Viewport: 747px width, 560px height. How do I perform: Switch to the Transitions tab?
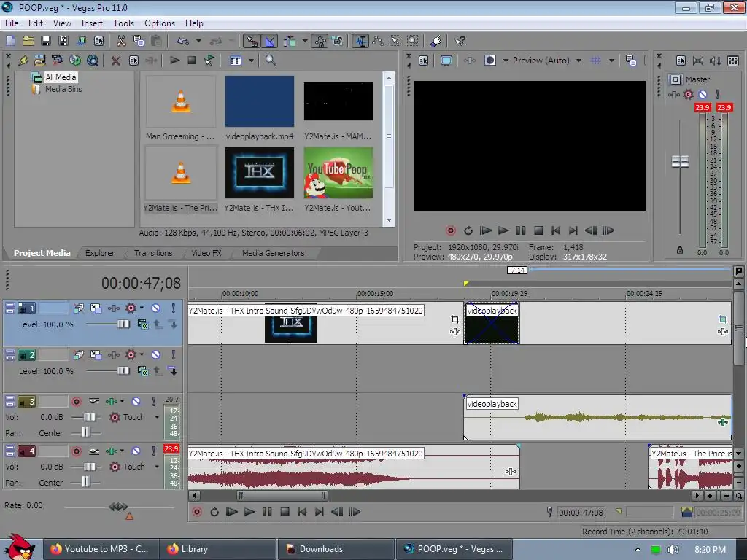153,253
